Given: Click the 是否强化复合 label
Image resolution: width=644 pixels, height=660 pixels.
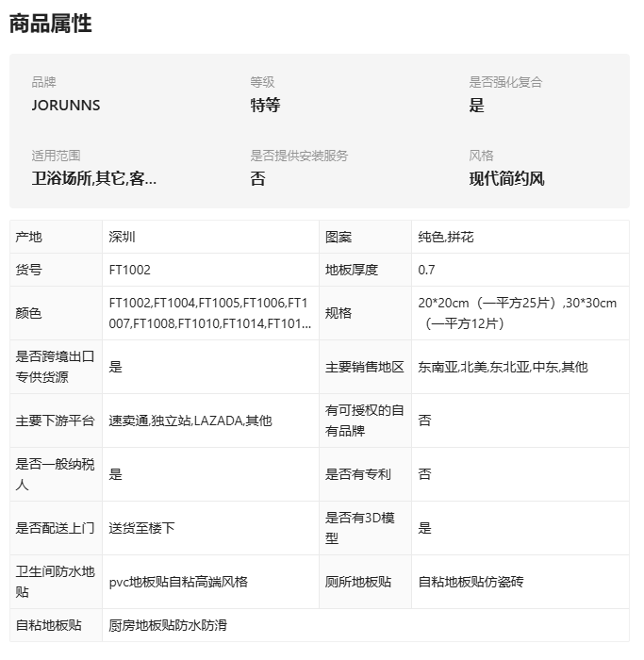Looking at the screenshot, I should click(505, 82).
